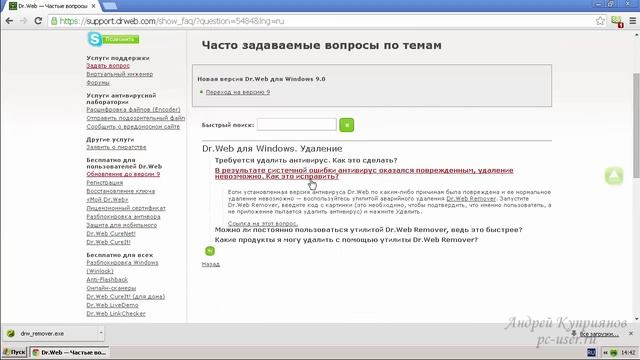The width and height of the screenshot is (640, 360).
Task: Open the 'Виртуальный инженер' sidebar link
Action: click(120, 74)
